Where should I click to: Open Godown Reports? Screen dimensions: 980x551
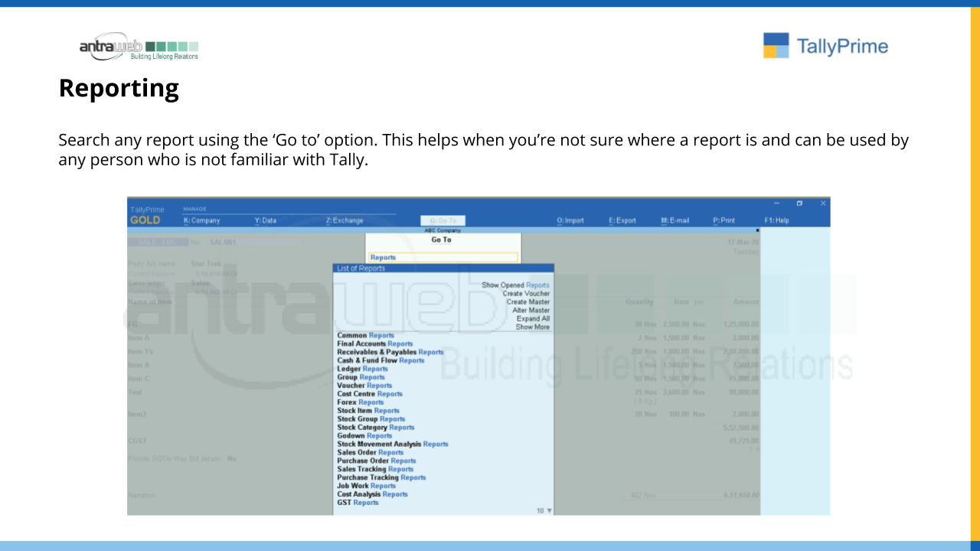point(364,436)
